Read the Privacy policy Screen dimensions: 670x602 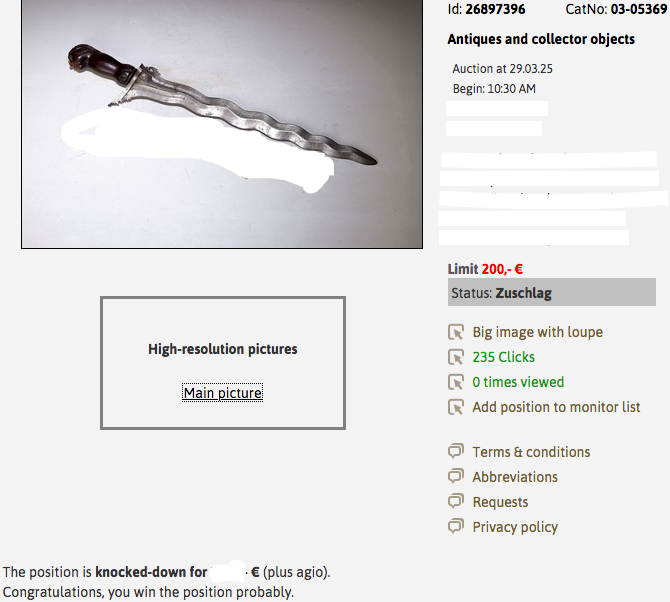click(x=515, y=527)
